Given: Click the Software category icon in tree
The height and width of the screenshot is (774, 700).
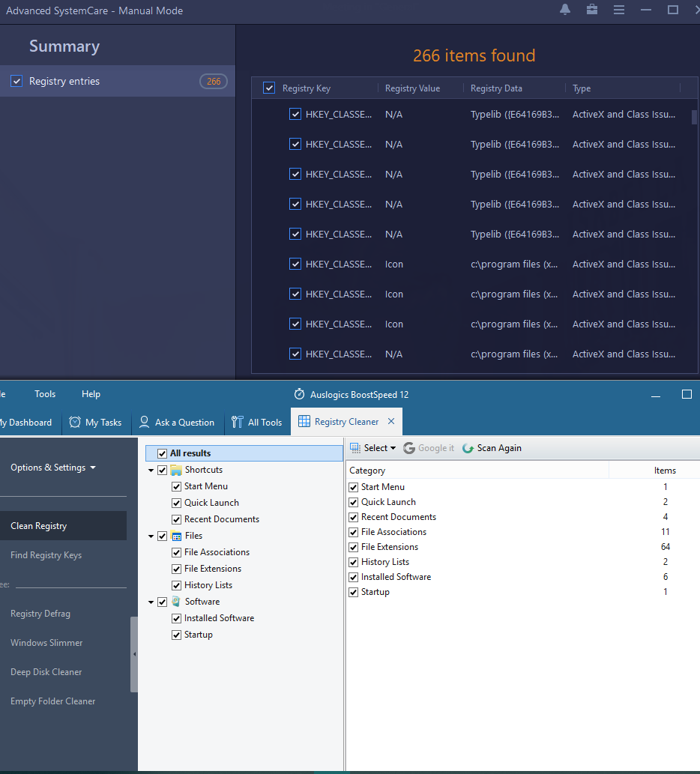Looking at the screenshot, I should click(176, 602).
